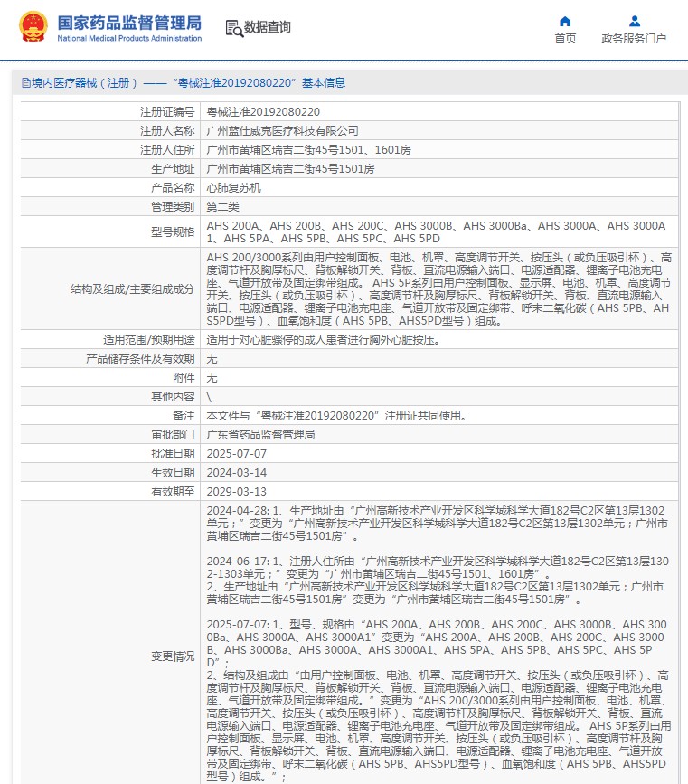The image size is (688, 784).
Task: Select the 注册人住所 label
Action: pos(167,150)
